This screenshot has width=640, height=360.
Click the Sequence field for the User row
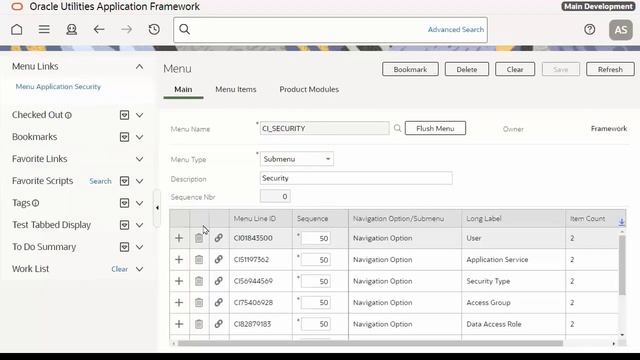[316, 238]
